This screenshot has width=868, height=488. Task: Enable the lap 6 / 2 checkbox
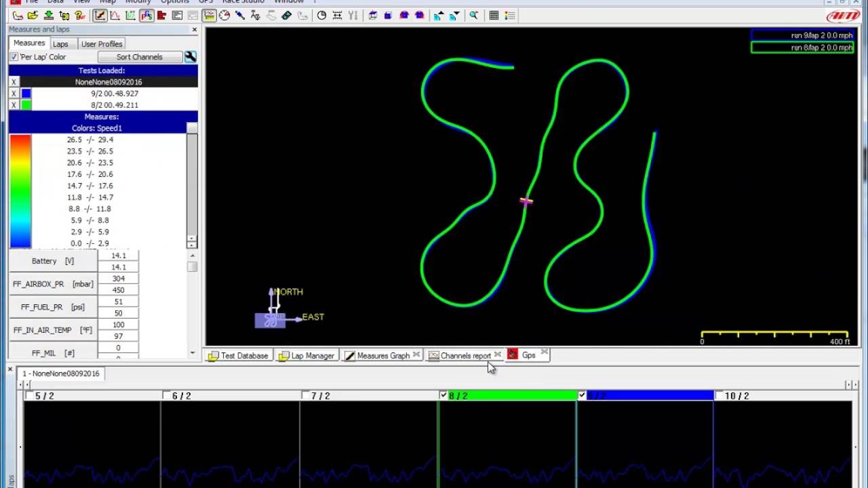point(167,395)
